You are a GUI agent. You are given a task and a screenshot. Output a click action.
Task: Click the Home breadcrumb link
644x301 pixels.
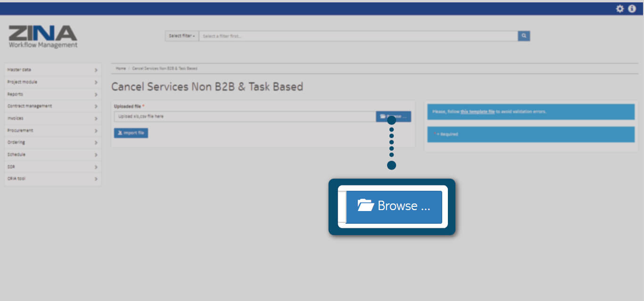121,69
